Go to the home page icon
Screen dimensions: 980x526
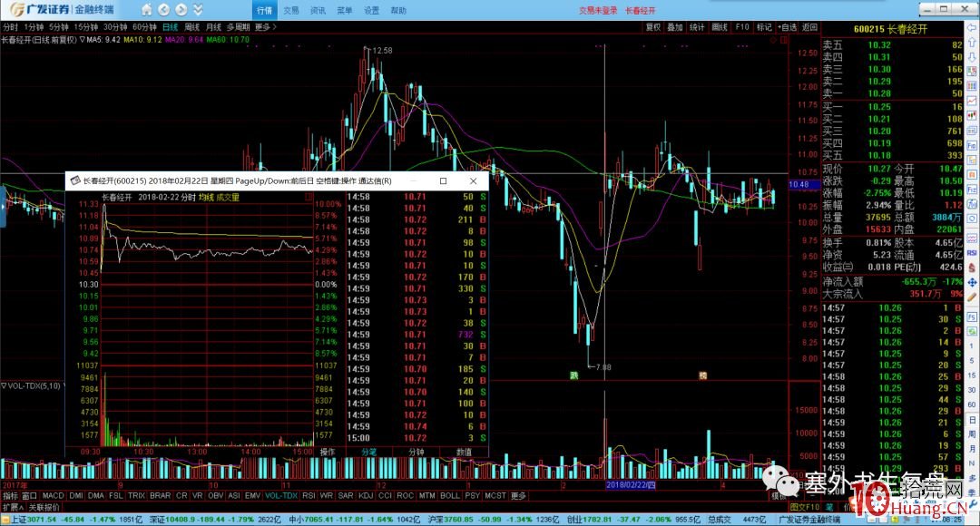coord(146,9)
